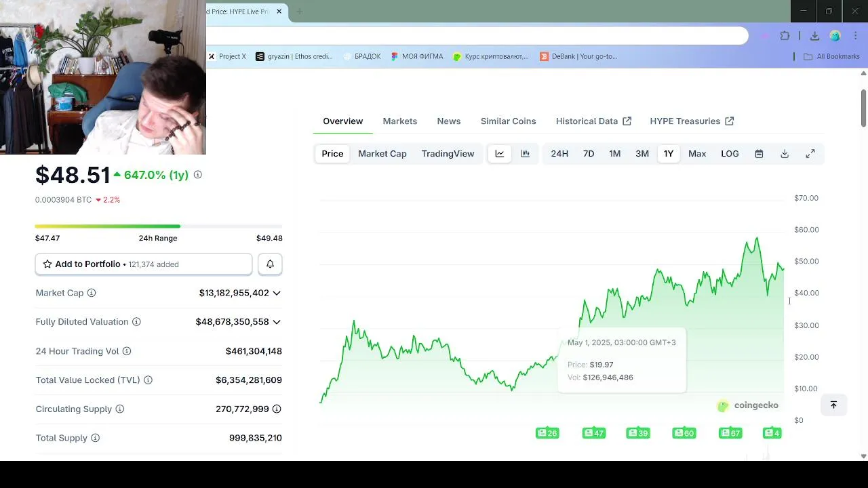This screenshot has width=868, height=488.
Task: Open the chart date range calendar
Action: (759, 154)
